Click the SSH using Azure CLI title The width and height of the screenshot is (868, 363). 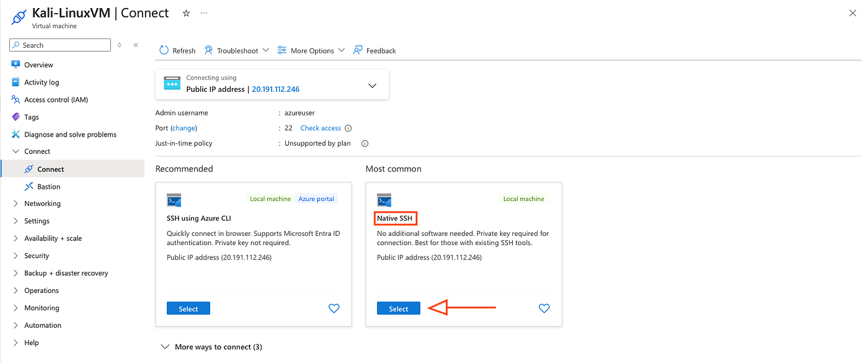click(x=199, y=218)
